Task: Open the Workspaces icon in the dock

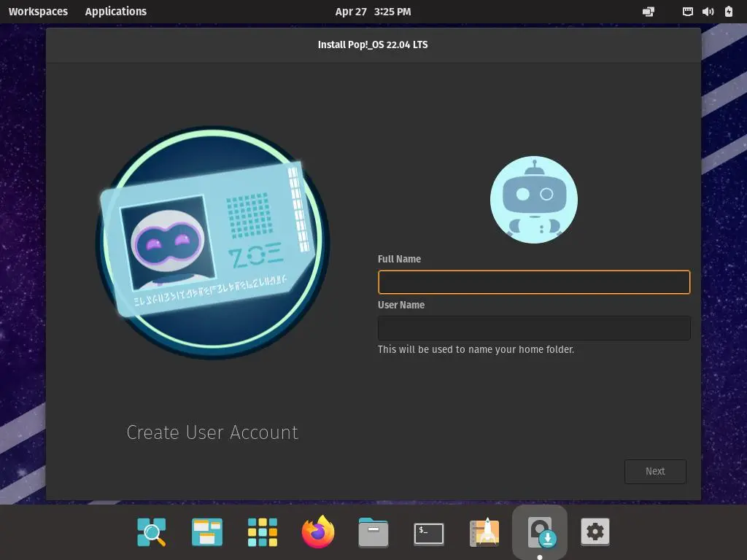Action: click(207, 532)
